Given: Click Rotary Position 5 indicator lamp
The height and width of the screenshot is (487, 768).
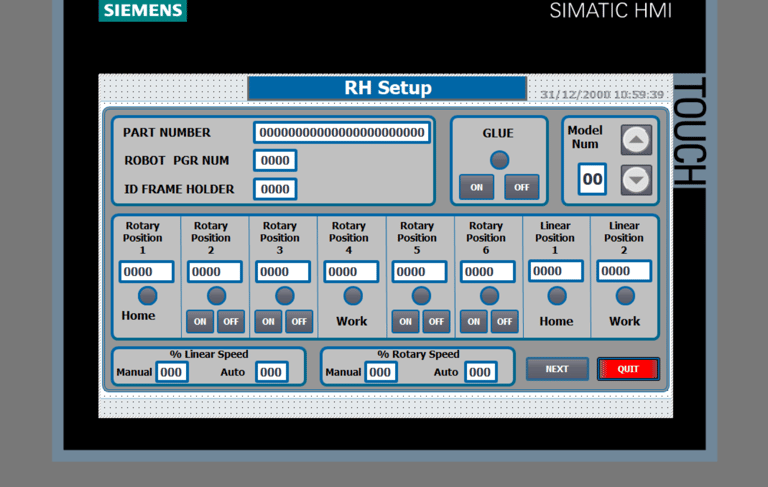Looking at the screenshot, I should 421,296.
